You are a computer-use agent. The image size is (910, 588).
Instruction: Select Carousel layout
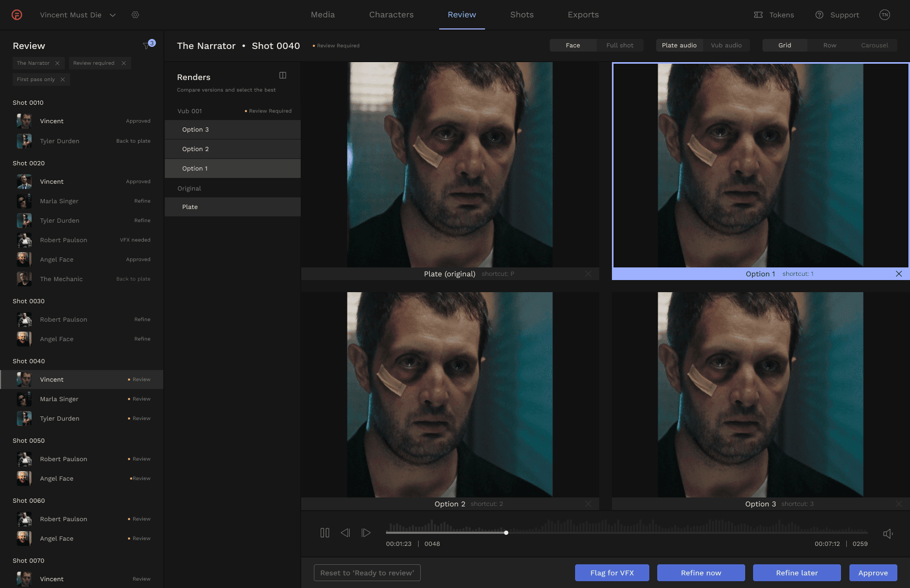pos(875,45)
